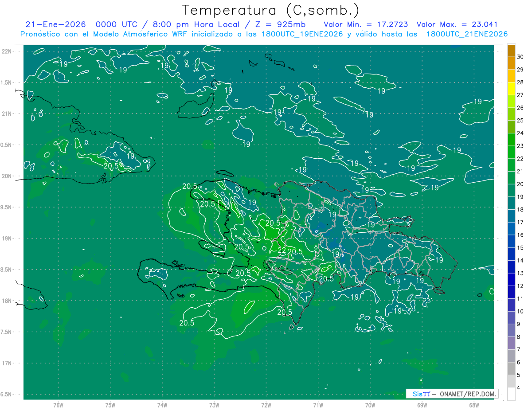
Task: Click the '9.5N' latitude label
Action: [x=7, y=207]
